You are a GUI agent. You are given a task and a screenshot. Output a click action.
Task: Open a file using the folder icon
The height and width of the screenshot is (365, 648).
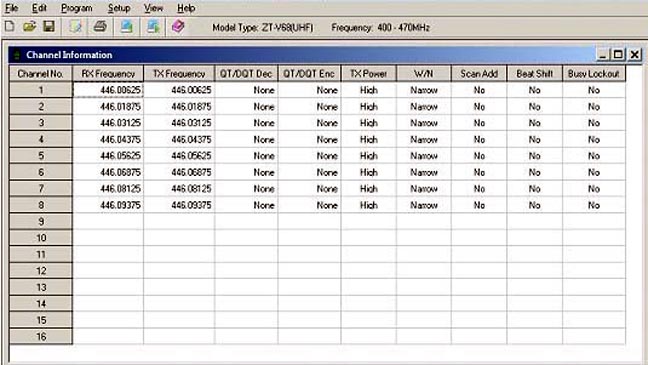coord(29,27)
